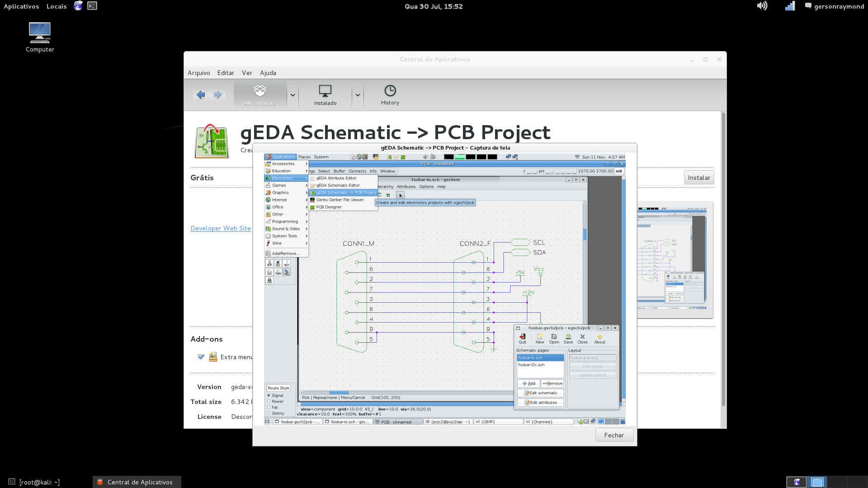
Task: Open the clock showing Qua 30 Jul, 15:52
Action: coord(434,6)
